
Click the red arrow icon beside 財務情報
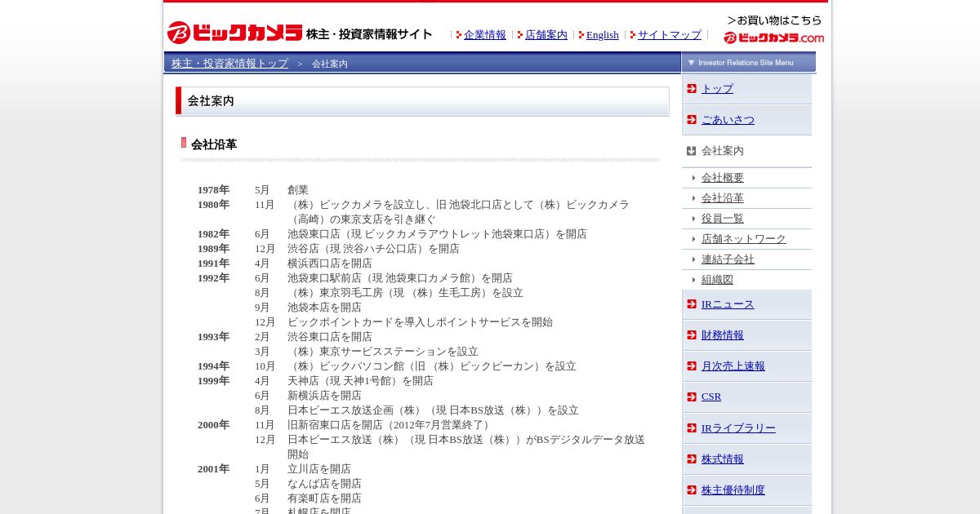[x=692, y=335]
